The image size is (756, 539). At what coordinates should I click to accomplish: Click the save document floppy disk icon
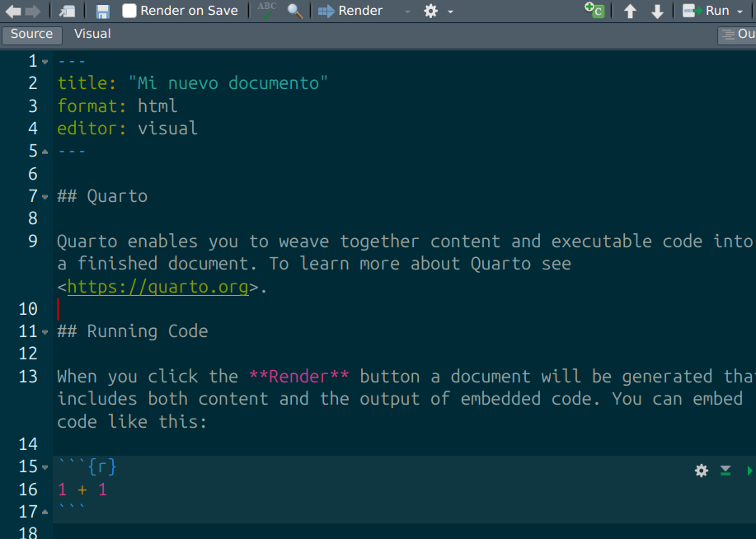(x=103, y=11)
